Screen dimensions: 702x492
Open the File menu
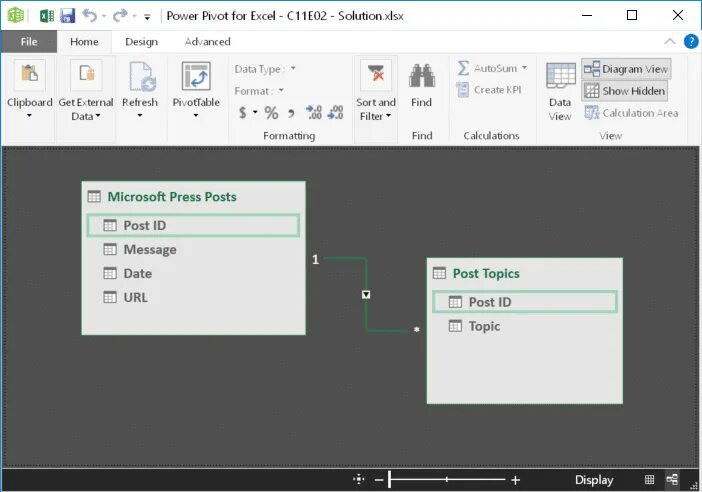pos(29,42)
